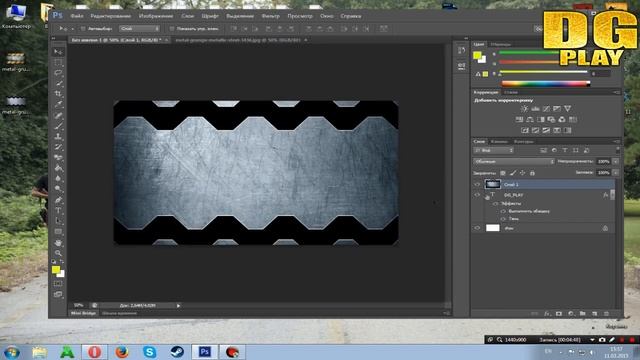Enable Показать упр. элем. checkbox
The width and height of the screenshot is (640, 360).
point(171,29)
